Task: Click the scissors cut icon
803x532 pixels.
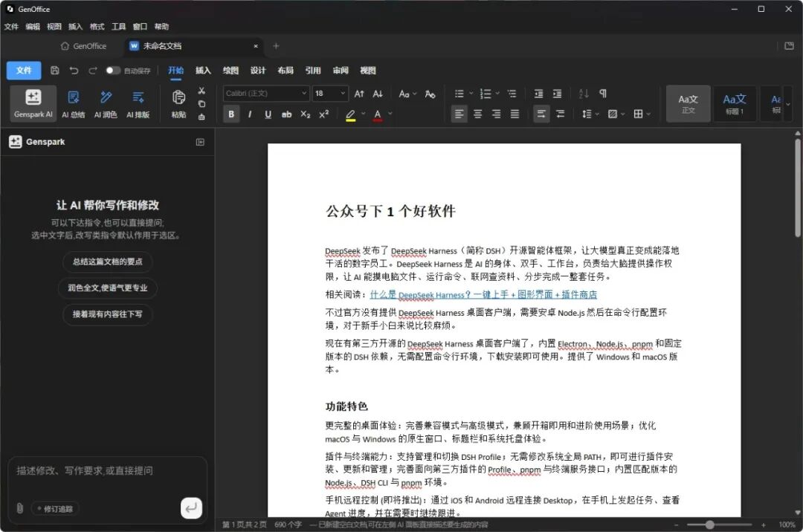Action: [201, 91]
